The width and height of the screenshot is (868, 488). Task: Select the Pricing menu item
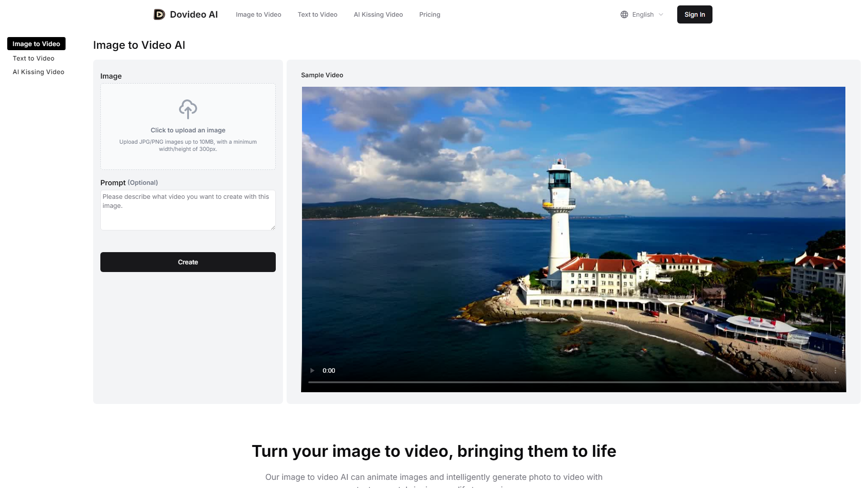point(429,14)
